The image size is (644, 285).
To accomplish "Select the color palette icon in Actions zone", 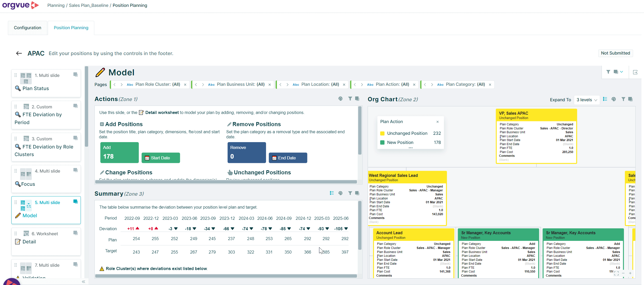I will tap(340, 99).
